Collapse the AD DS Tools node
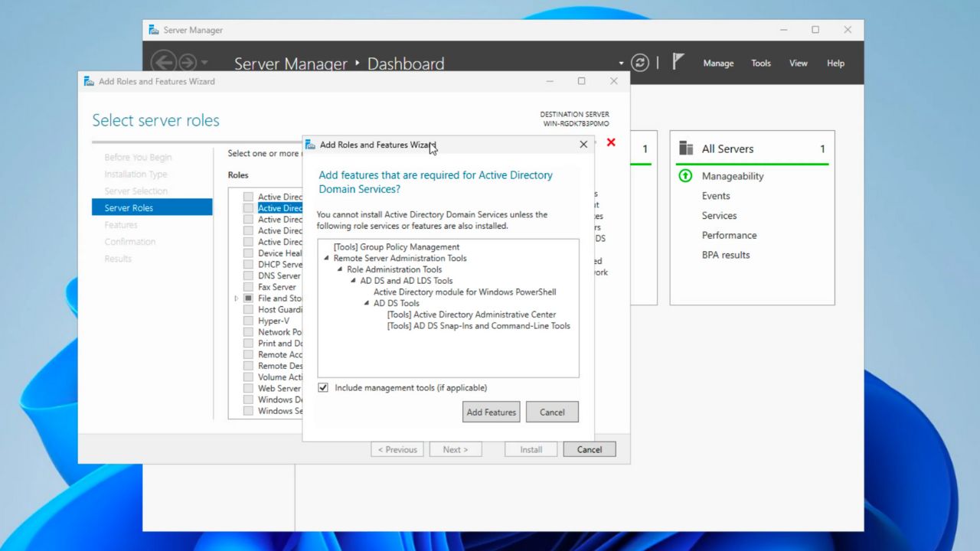Image resolution: width=980 pixels, height=551 pixels. [x=367, y=303]
